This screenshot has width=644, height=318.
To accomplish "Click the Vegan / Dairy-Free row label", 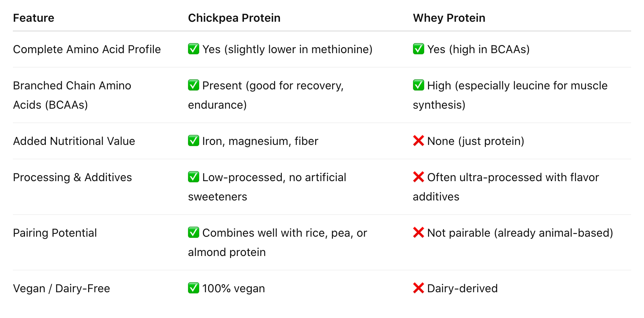I will (62, 289).
